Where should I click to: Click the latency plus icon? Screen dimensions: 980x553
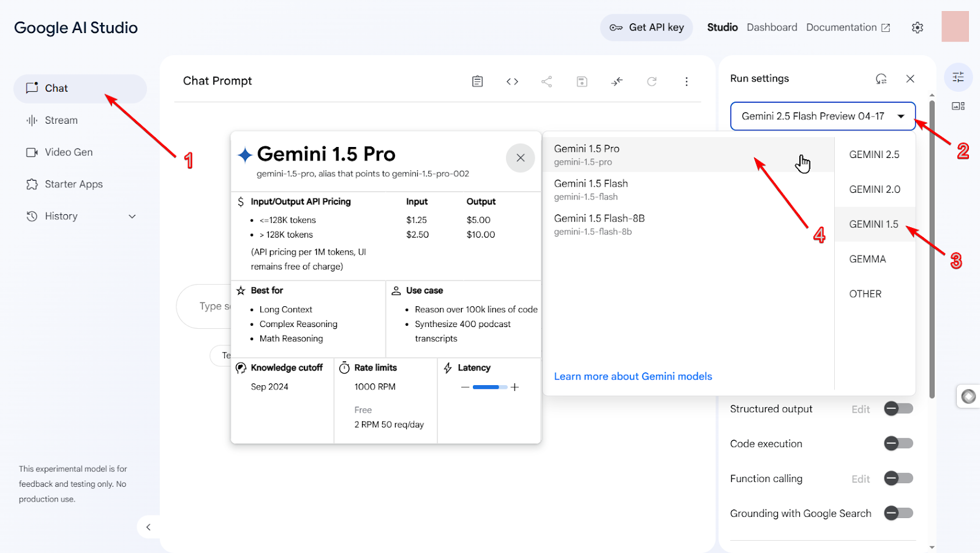[514, 387]
